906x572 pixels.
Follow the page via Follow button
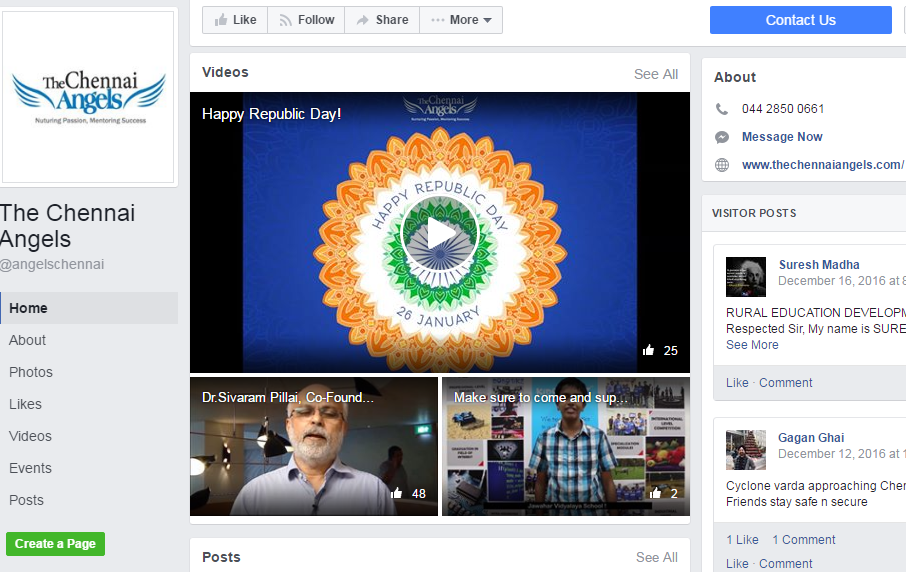pyautogui.click(x=306, y=20)
